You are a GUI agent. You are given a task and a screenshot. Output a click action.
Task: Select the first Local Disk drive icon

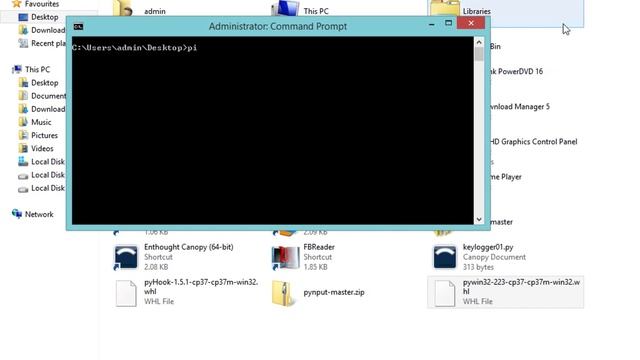pos(23,162)
